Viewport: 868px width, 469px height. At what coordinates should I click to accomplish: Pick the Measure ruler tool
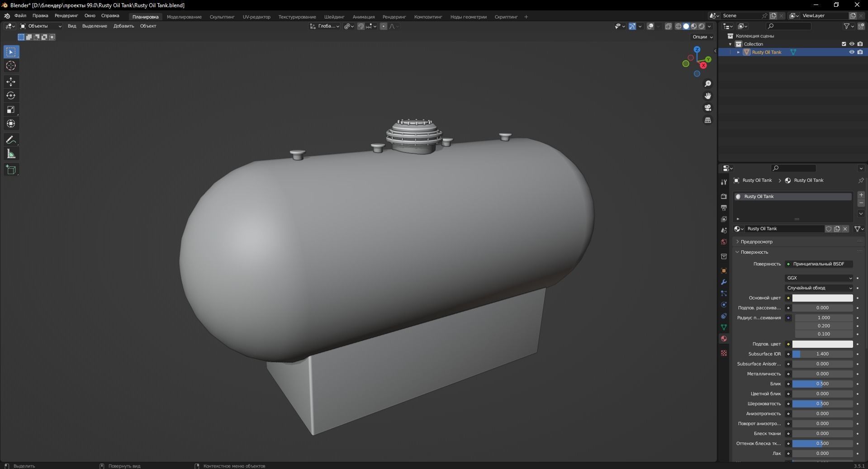point(11,154)
